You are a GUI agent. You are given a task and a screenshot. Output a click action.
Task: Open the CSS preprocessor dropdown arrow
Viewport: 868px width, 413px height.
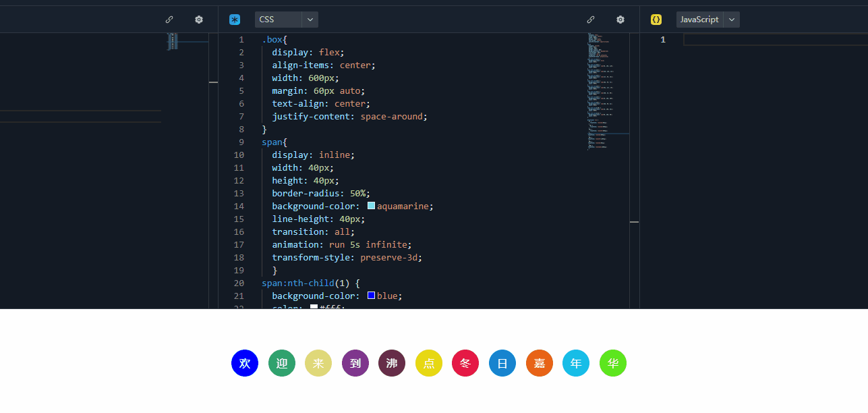click(x=310, y=20)
